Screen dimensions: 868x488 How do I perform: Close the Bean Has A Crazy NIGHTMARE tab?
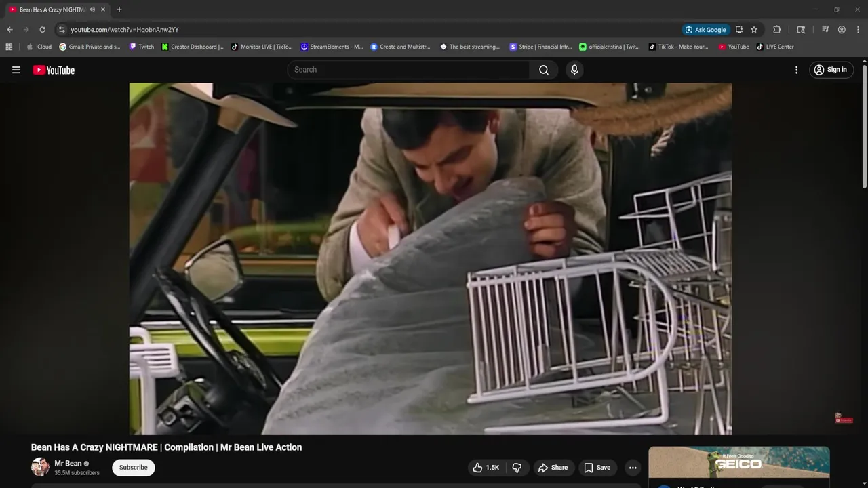coord(103,9)
